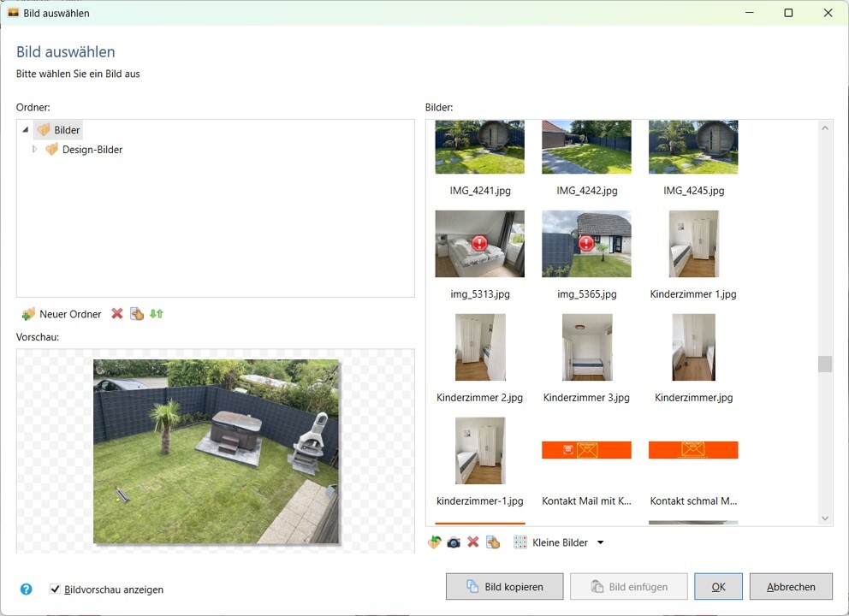Delete folder with red X below folder tree
This screenshot has height=616, width=849.
coord(117,313)
